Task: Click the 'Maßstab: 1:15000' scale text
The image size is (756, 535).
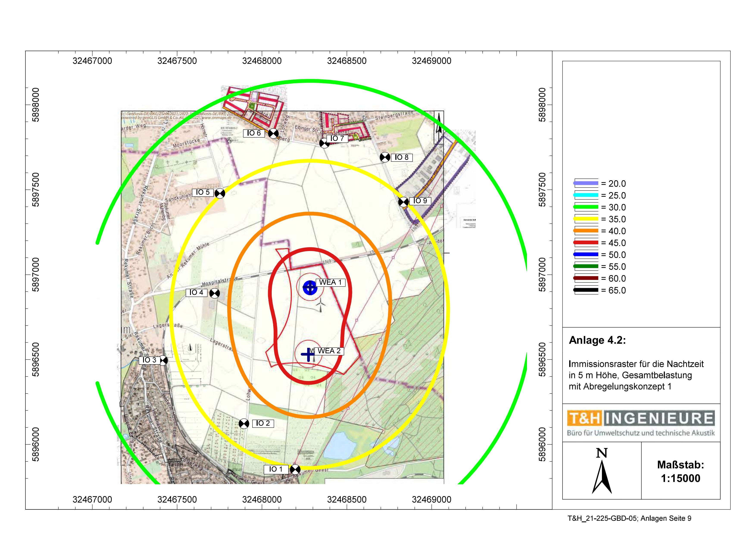Action: point(681,471)
